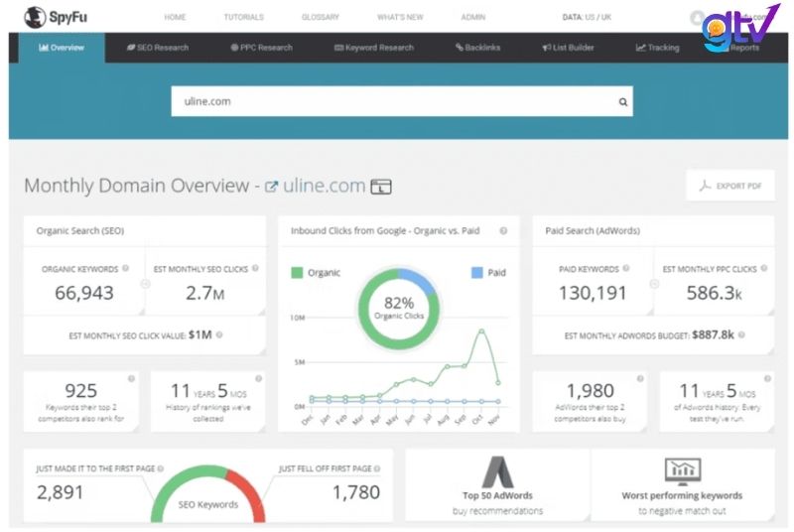Open external link icon beside uline.com
Viewport: 794px width, 532px height.
(x=271, y=187)
